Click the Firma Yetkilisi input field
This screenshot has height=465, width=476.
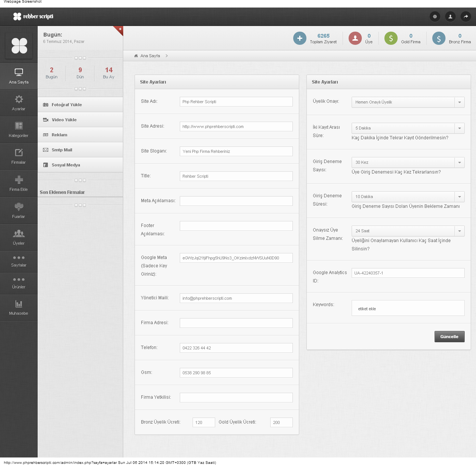point(236,398)
